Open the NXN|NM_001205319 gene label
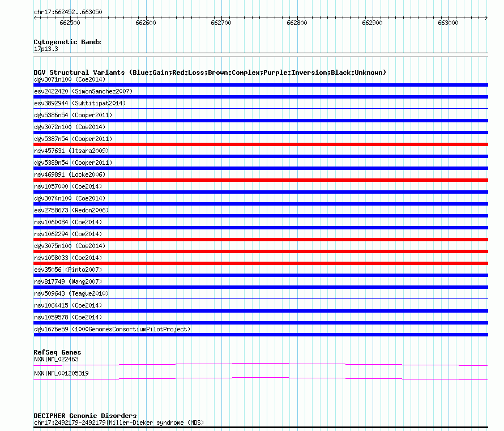This screenshot has height=431, width=504. pos(61,373)
